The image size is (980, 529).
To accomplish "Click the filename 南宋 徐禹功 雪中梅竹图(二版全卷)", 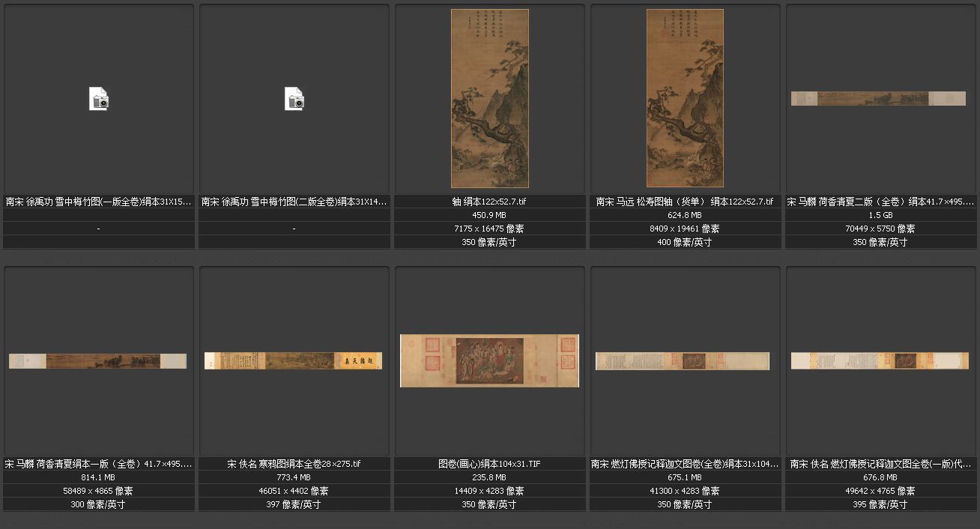I will [294, 202].
